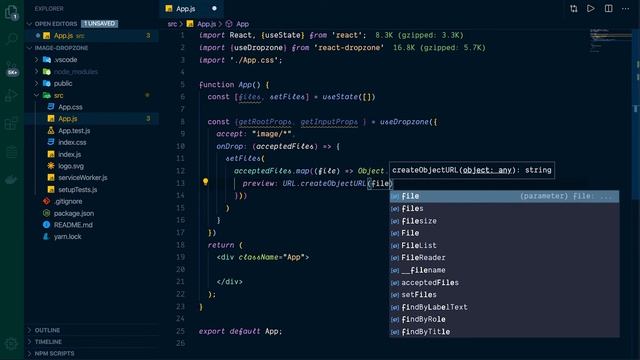
Task: Select '__filename' autocomplete suggestion
Action: 504,270
